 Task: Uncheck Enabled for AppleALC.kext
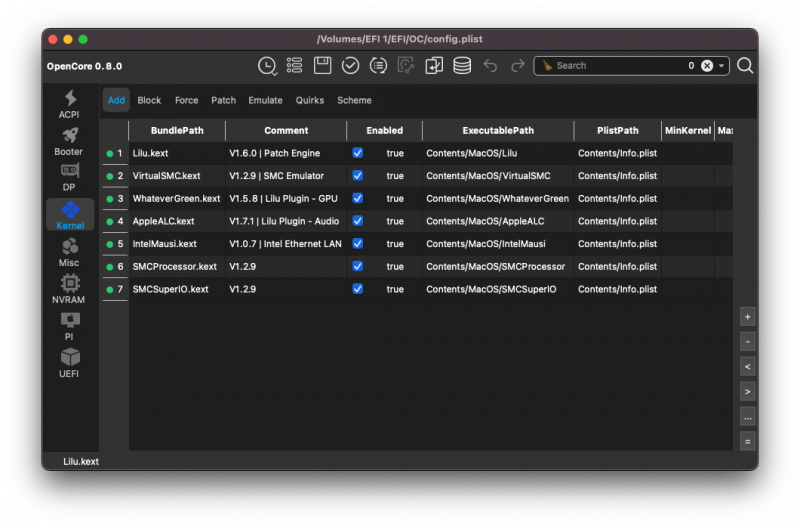point(358,221)
